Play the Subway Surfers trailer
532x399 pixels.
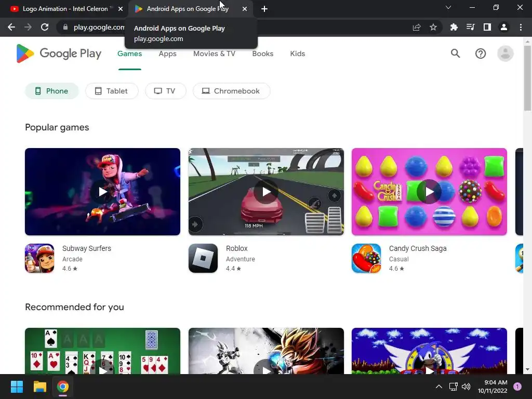point(102,192)
